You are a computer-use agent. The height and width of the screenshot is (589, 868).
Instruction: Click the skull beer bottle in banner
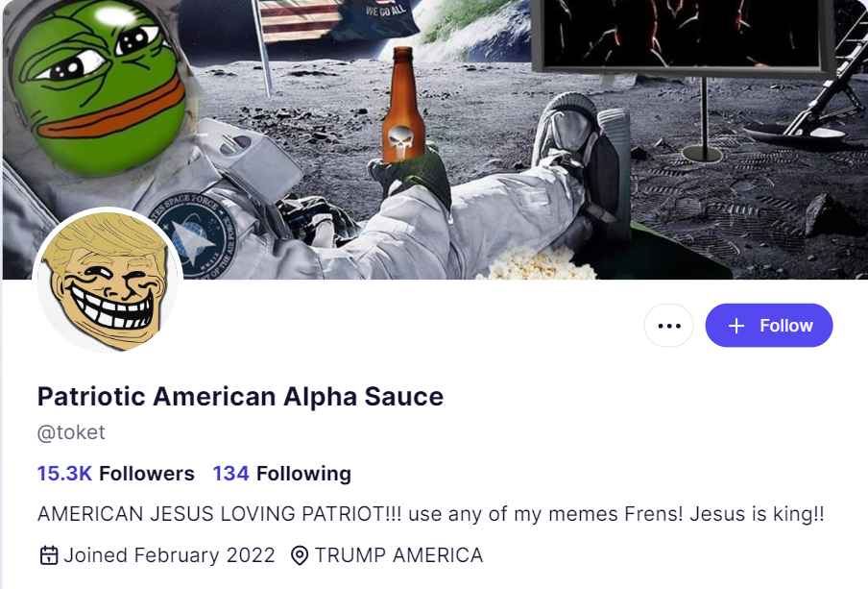point(403,106)
